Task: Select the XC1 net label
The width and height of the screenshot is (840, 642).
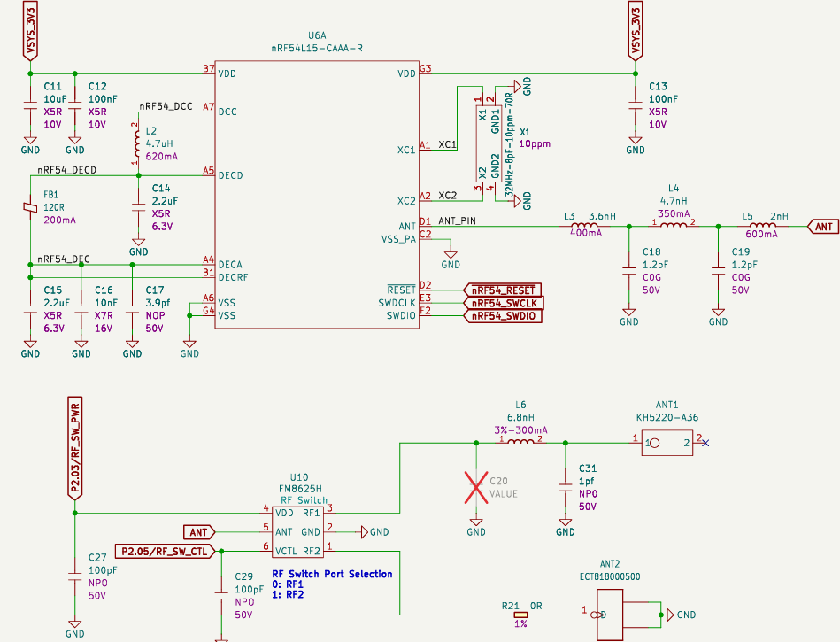Action: 447,144
